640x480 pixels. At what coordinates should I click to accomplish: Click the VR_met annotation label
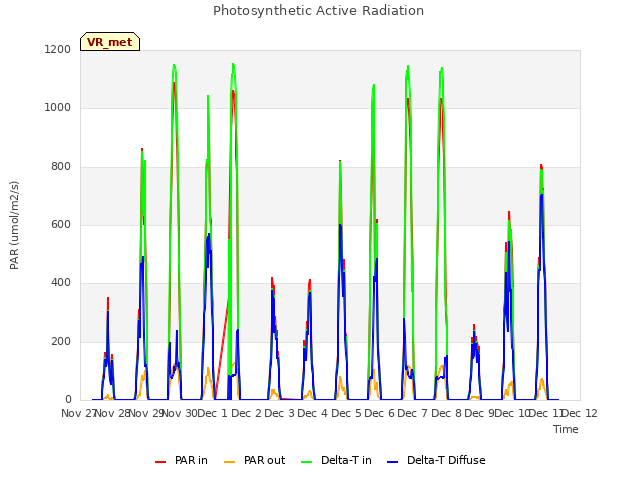[x=110, y=42]
